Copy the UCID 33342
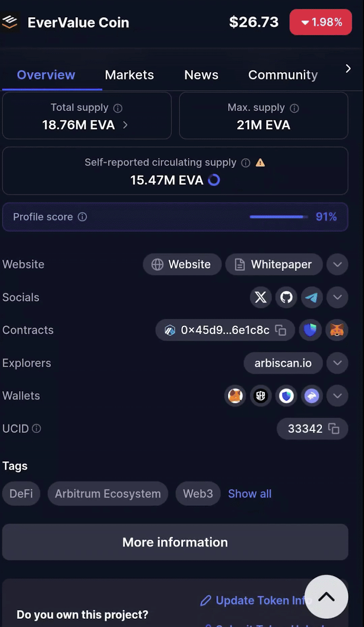This screenshot has height=627, width=364. point(334,429)
